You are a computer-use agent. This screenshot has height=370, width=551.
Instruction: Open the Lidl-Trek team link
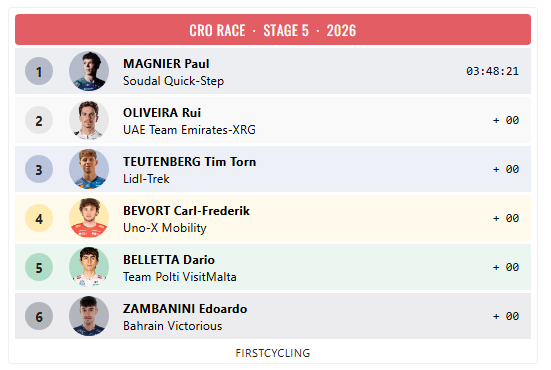[146, 179]
